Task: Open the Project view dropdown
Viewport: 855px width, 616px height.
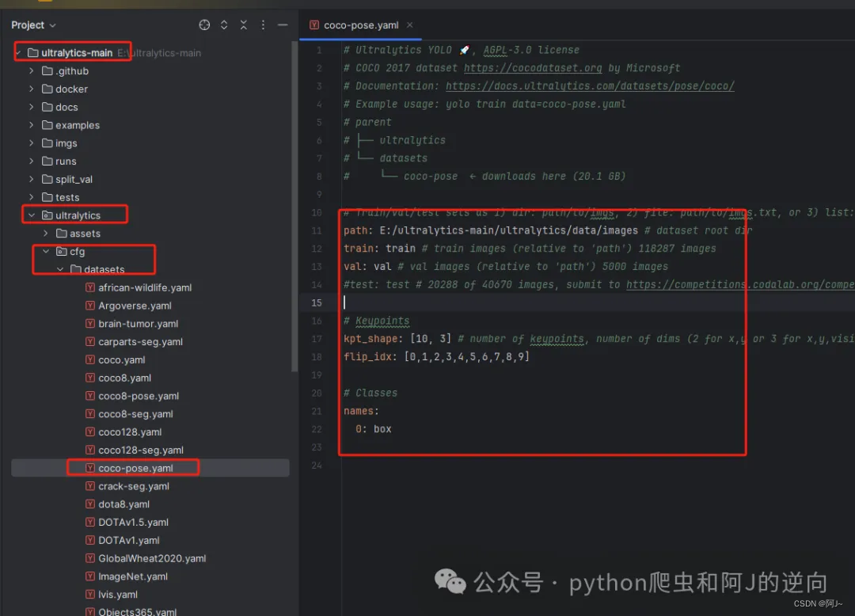Action: (34, 25)
